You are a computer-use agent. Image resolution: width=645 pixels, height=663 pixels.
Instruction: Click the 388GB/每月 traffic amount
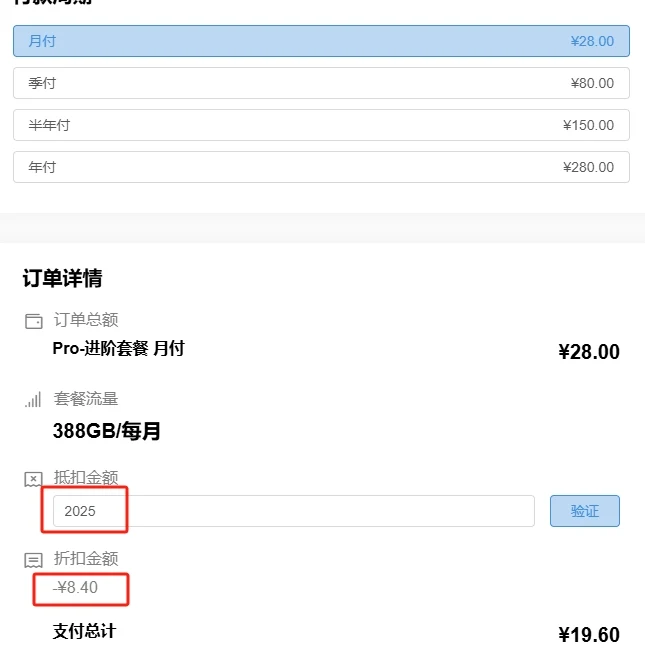pyautogui.click(x=107, y=431)
